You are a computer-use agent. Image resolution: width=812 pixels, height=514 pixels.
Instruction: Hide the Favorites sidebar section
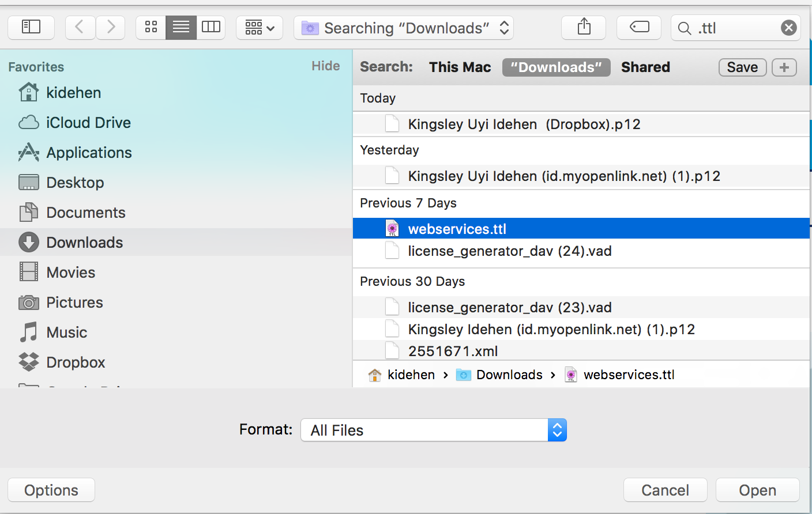pos(326,66)
